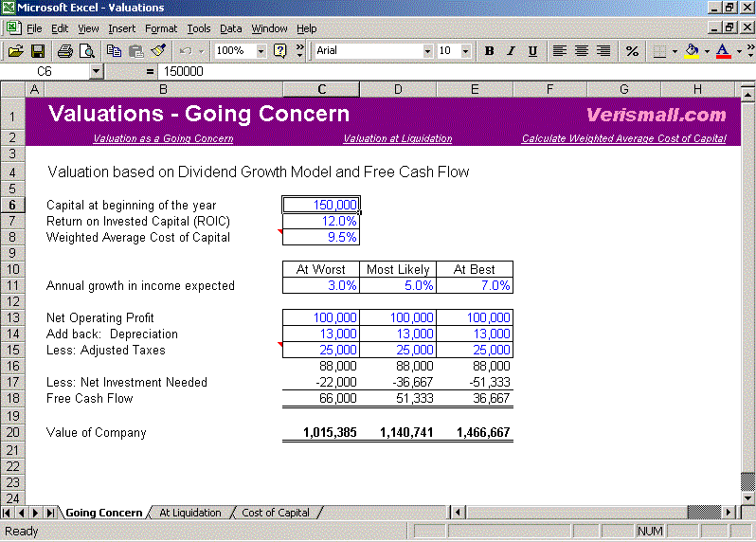This screenshot has width=756, height=542.
Task: Select the ROIC cell showing 12.0%
Action: (x=321, y=221)
